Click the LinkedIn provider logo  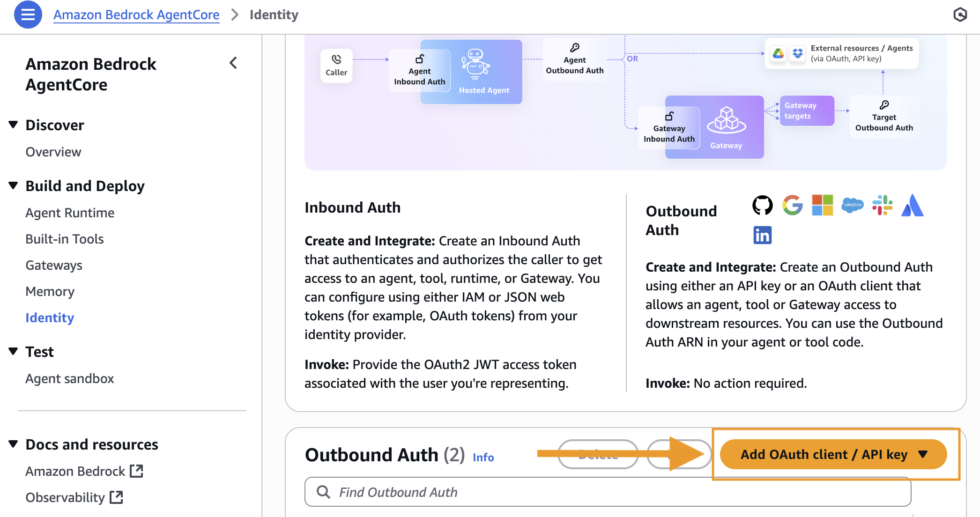762,235
